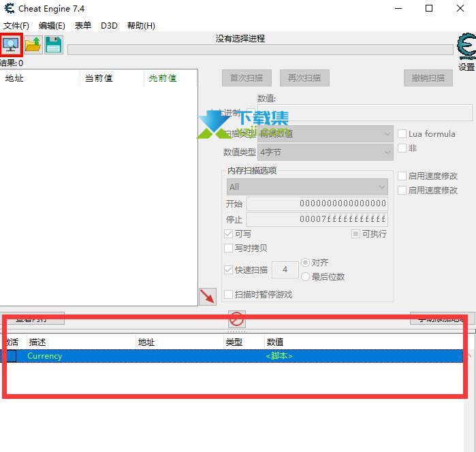Save the table with the floppy disk icon
Screen dimensions: 476x452
tap(53, 45)
